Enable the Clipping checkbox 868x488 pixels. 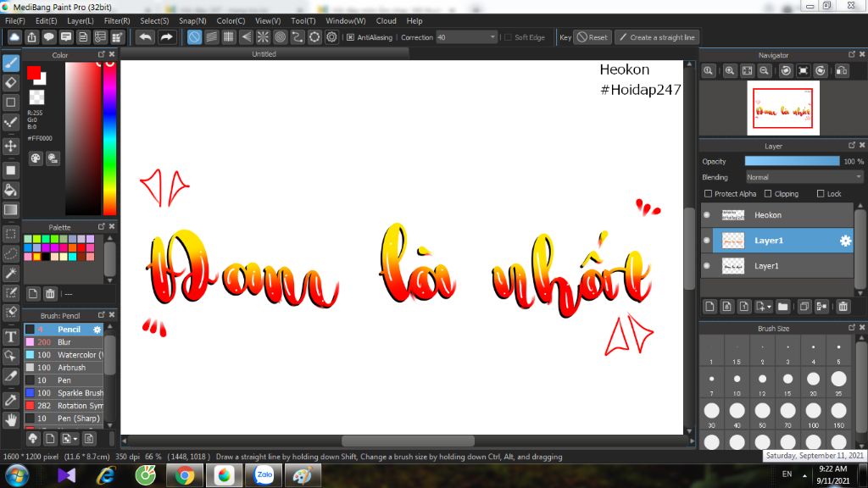coord(768,194)
